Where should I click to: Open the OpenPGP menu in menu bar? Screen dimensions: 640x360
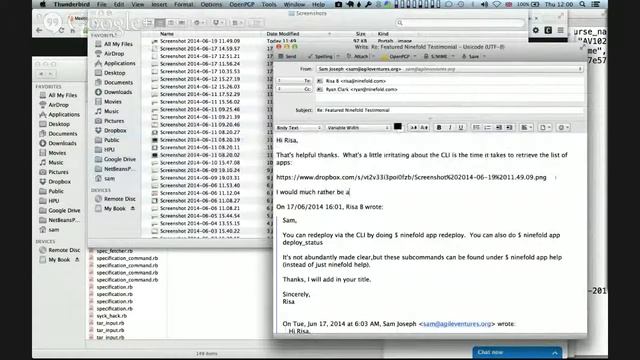point(242,4)
